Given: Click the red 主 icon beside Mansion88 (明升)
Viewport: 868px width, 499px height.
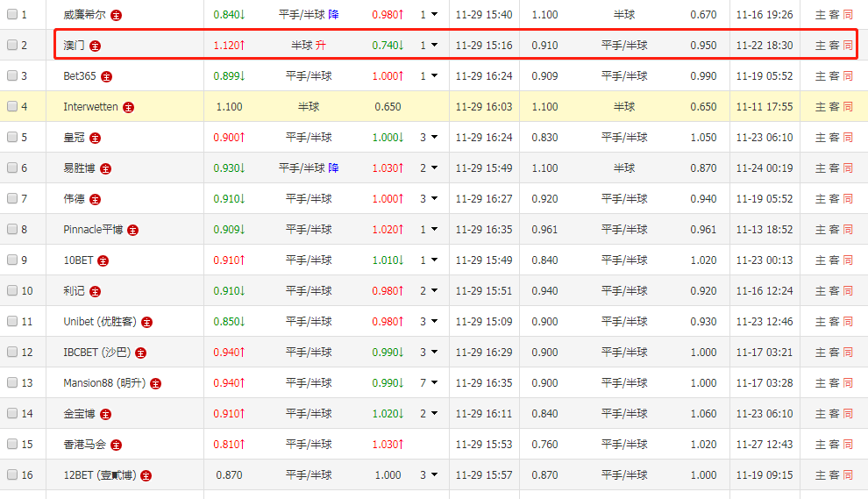Looking at the screenshot, I should (x=156, y=384).
